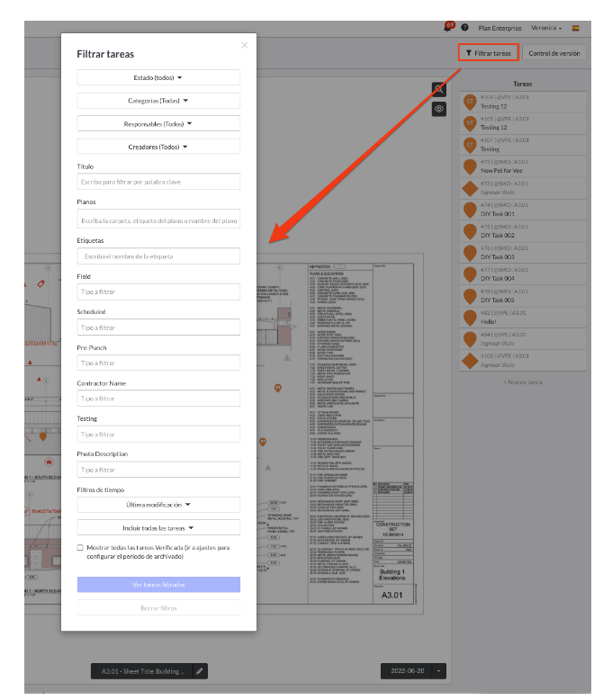Select task #73 diamond icon
The width and height of the screenshot is (612, 700).
(x=470, y=188)
